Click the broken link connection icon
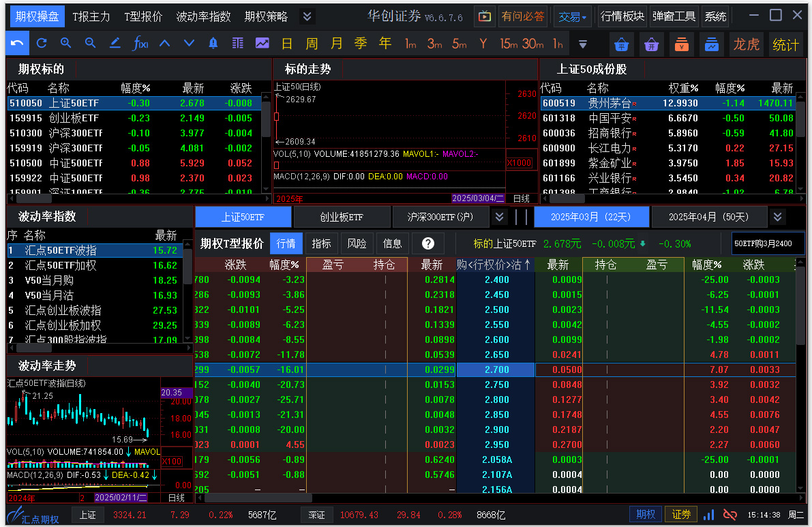This screenshot has height=527, width=812. [x=730, y=515]
